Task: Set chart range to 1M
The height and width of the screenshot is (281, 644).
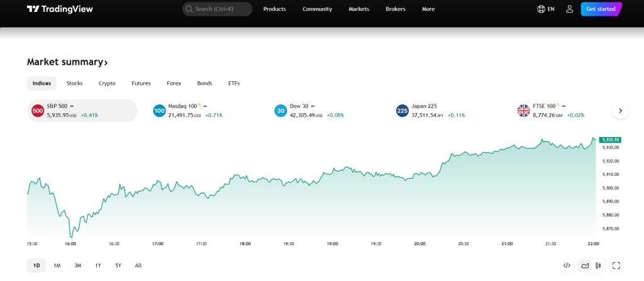Action: pos(57,265)
